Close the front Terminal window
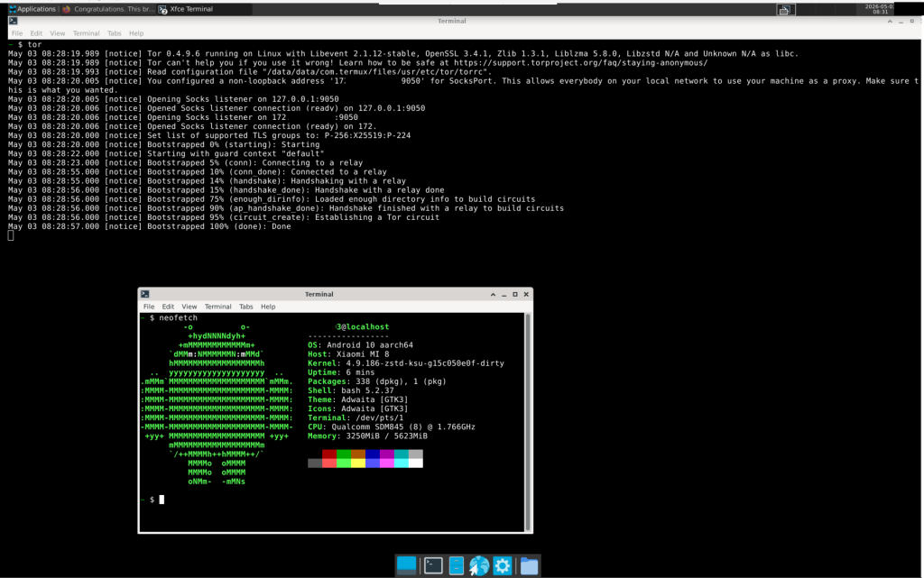This screenshot has height=578, width=924. tap(526, 294)
